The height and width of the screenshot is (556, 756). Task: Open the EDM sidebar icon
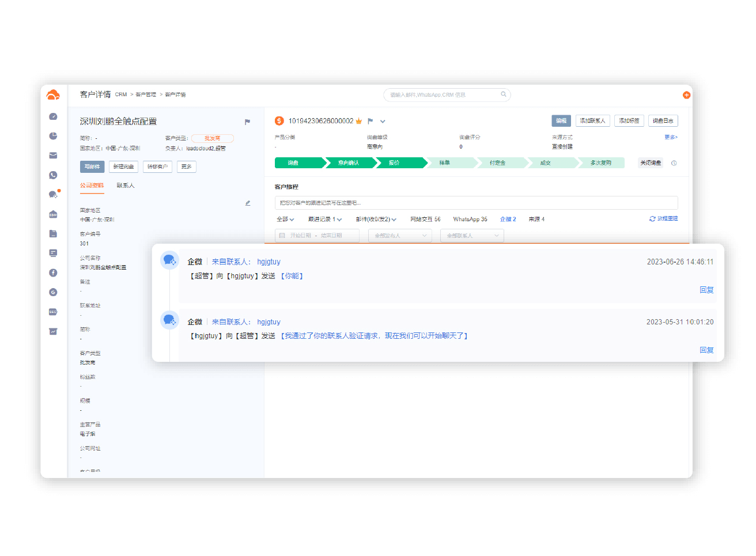[53, 214]
